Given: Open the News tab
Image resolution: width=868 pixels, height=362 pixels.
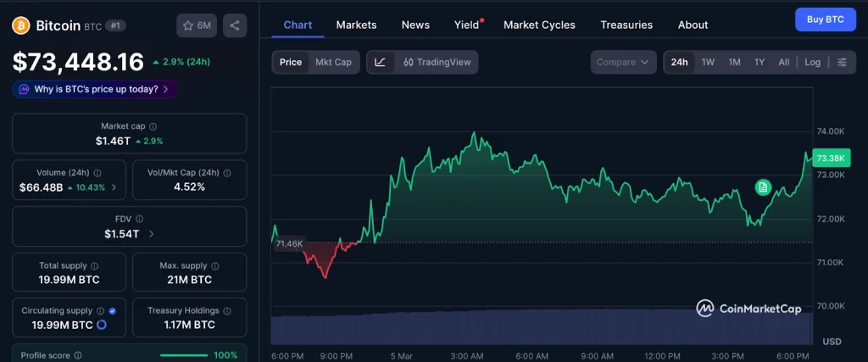Looking at the screenshot, I should point(415,25).
